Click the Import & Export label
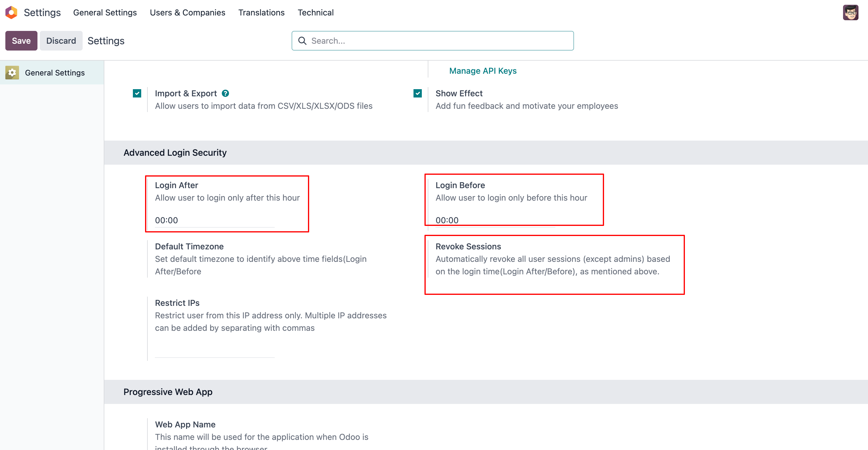Image resolution: width=868 pixels, height=450 pixels. pos(186,93)
